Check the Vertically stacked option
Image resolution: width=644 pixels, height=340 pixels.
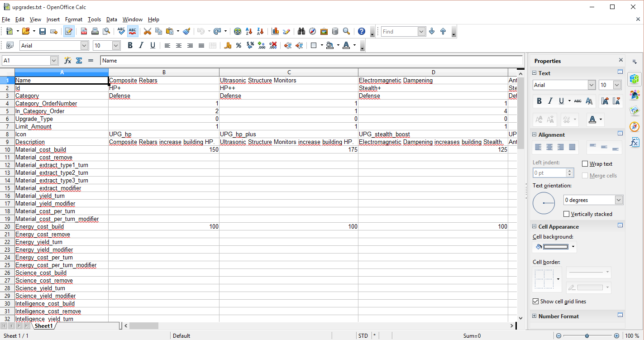point(566,214)
